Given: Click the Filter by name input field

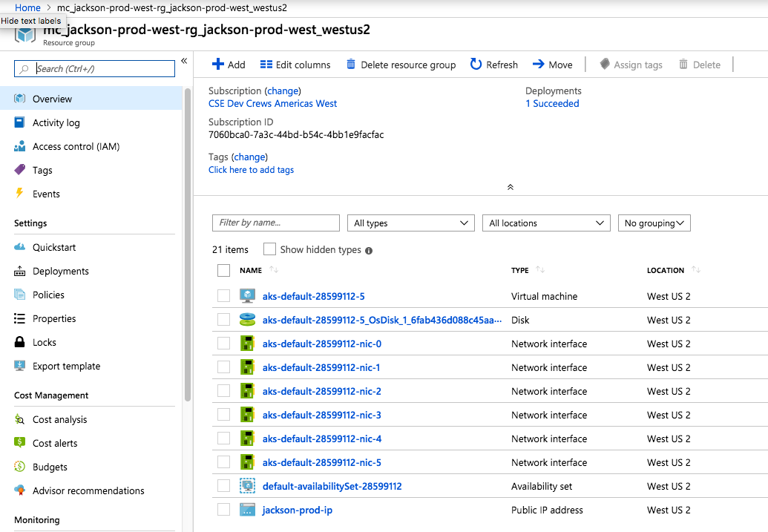Looking at the screenshot, I should coord(275,223).
